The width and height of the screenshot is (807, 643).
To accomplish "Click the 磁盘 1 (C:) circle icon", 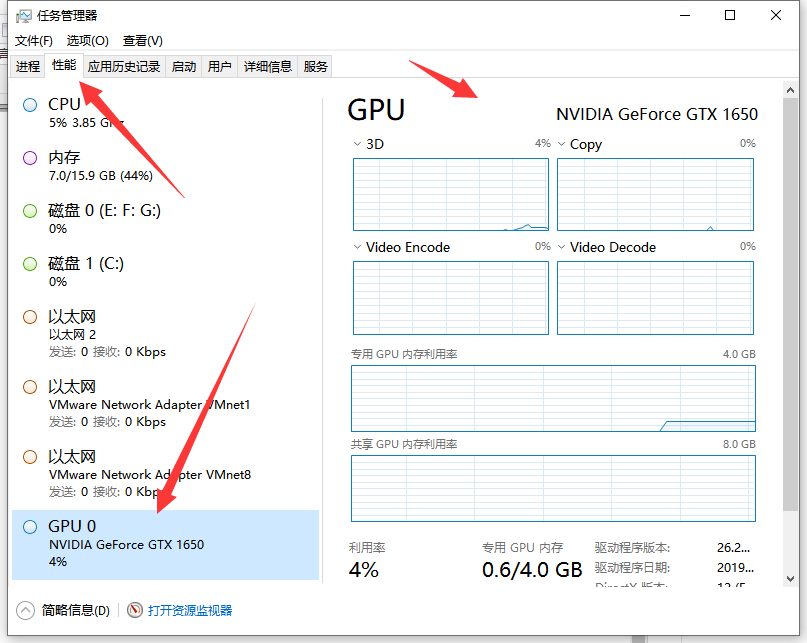I will point(30,264).
